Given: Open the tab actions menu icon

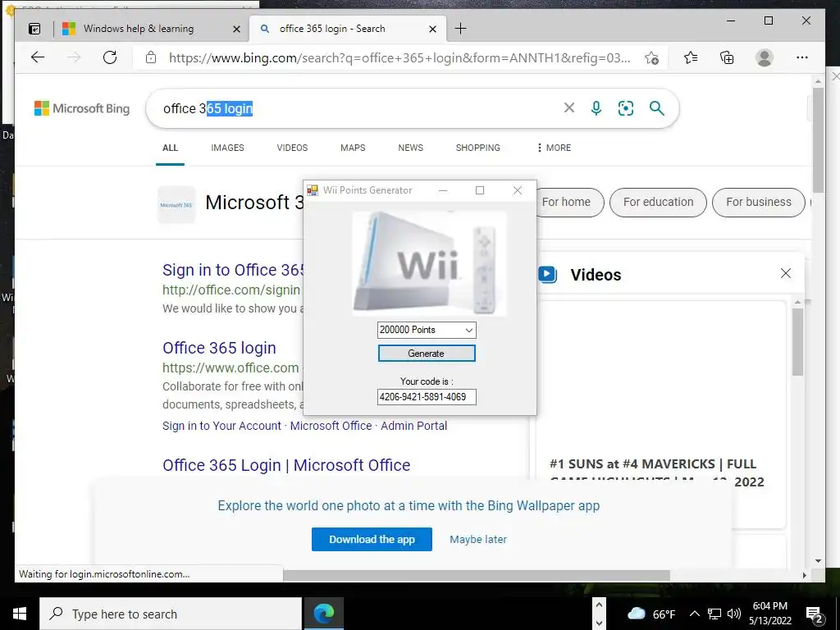Looking at the screenshot, I should [x=34, y=29].
